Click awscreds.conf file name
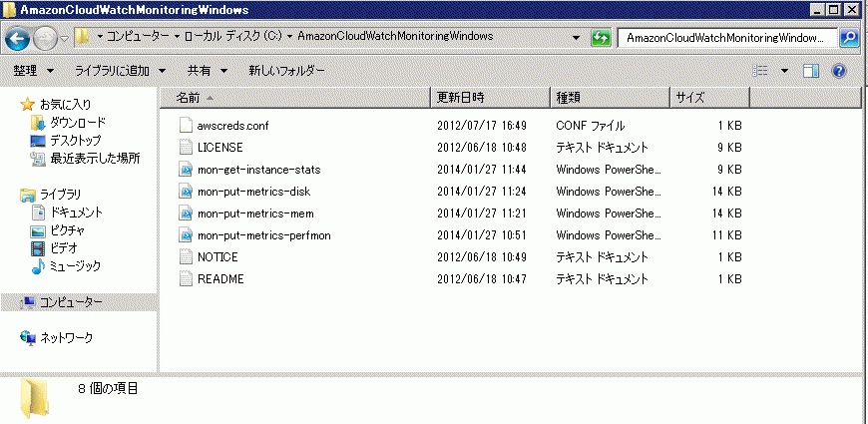 (233, 126)
